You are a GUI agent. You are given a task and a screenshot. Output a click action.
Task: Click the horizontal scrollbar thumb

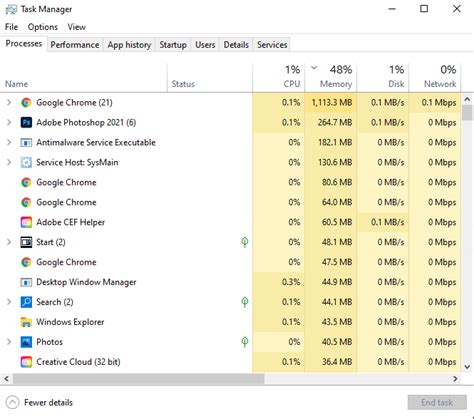138,379
